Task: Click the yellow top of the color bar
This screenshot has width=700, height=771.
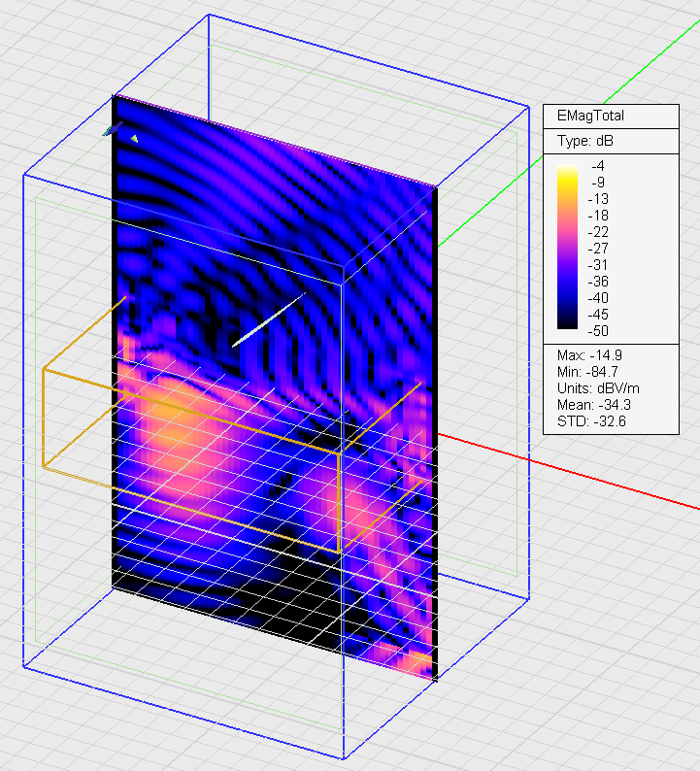Action: [x=569, y=171]
